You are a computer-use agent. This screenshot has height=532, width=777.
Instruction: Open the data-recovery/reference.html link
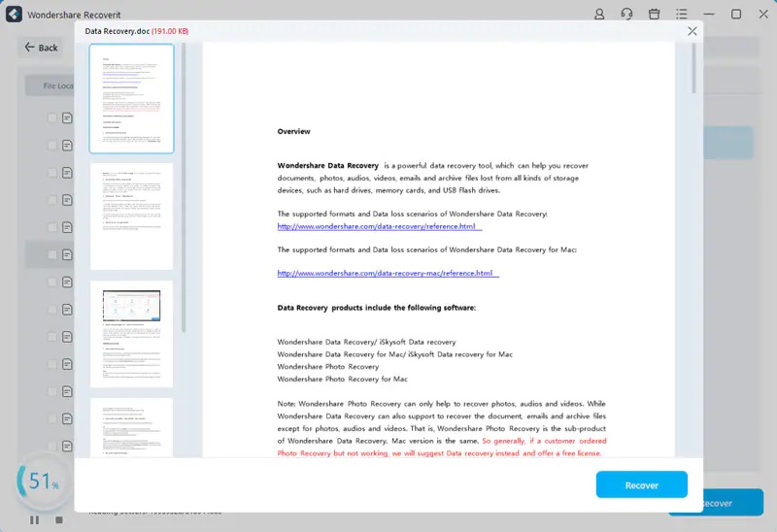point(378,226)
